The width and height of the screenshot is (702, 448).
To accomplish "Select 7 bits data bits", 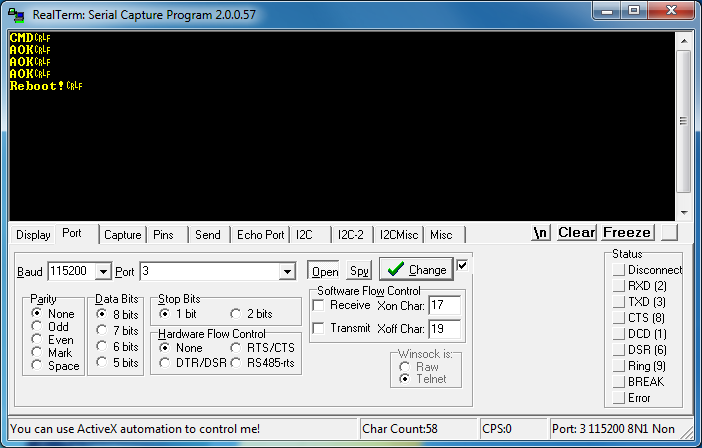I will point(117,331).
